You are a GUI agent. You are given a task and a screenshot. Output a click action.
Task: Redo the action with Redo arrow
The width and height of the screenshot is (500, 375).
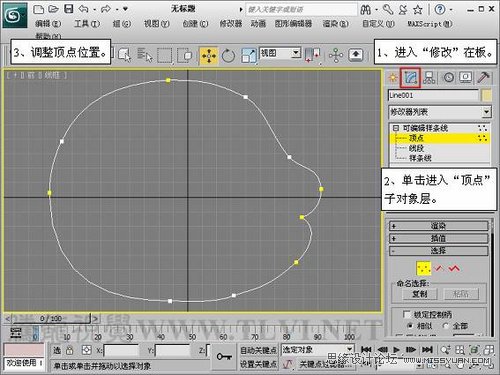coord(105,9)
